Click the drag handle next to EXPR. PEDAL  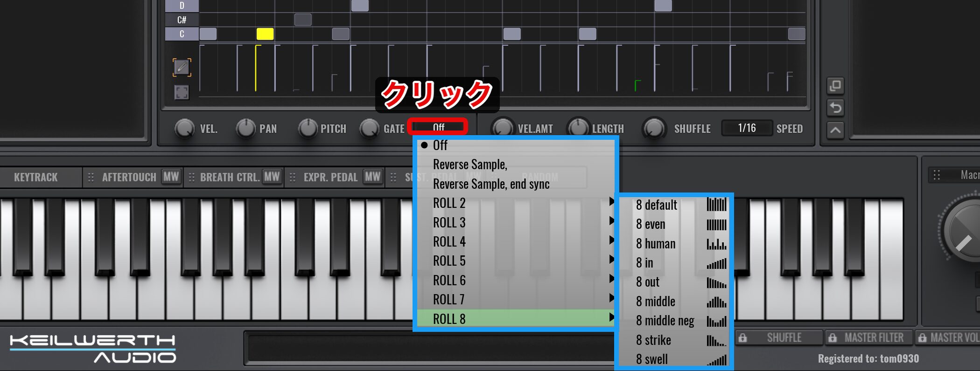[x=293, y=177]
